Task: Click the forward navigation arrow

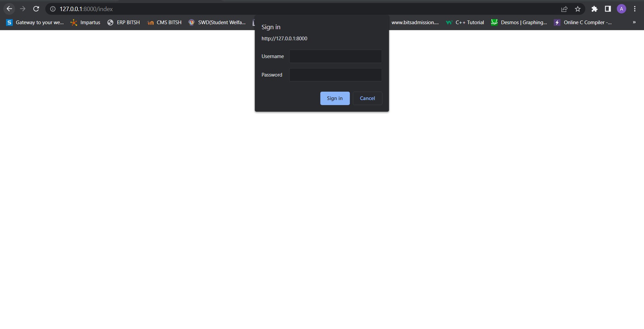Action: (23, 9)
